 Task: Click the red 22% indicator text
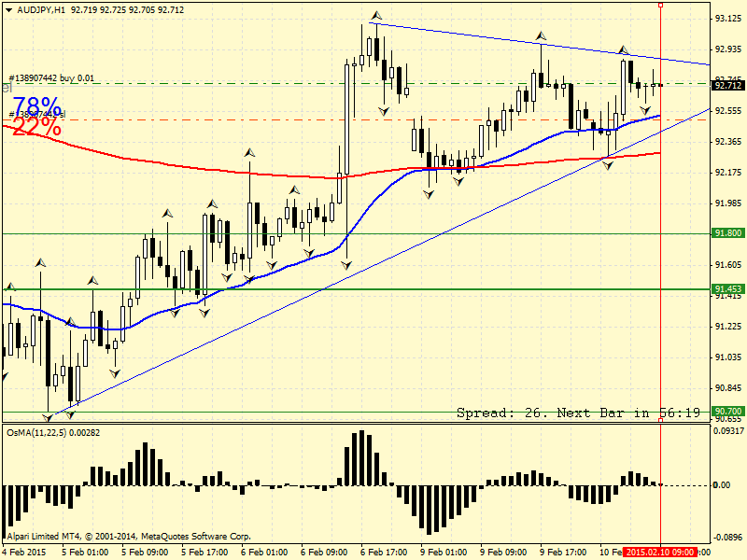tap(36, 127)
